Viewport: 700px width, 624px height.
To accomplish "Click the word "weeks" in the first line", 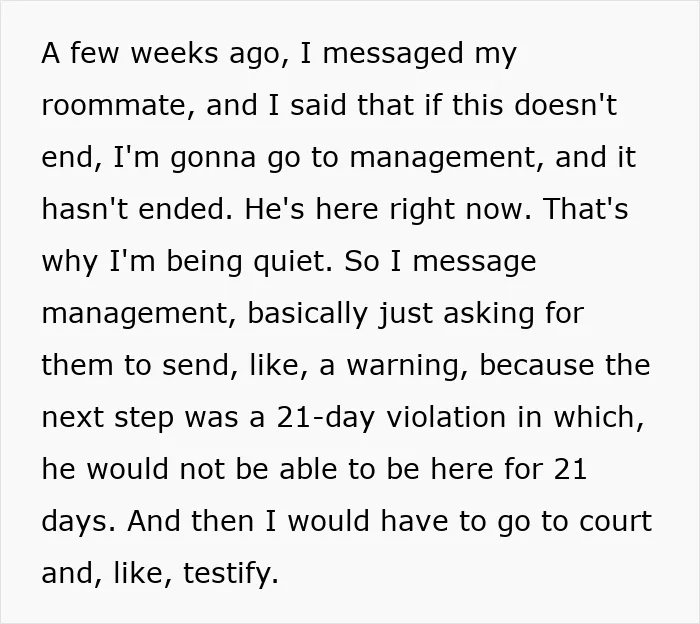I will click(174, 53).
